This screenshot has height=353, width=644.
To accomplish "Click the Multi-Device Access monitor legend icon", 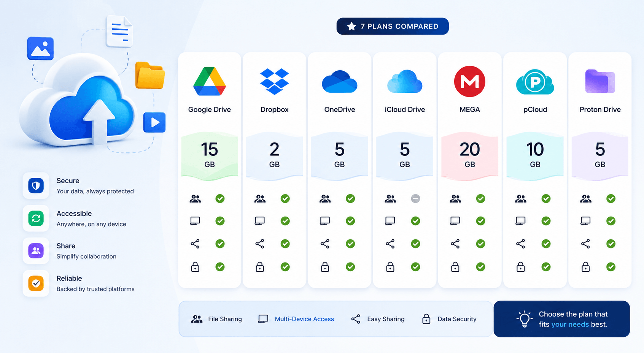I will point(263,319).
